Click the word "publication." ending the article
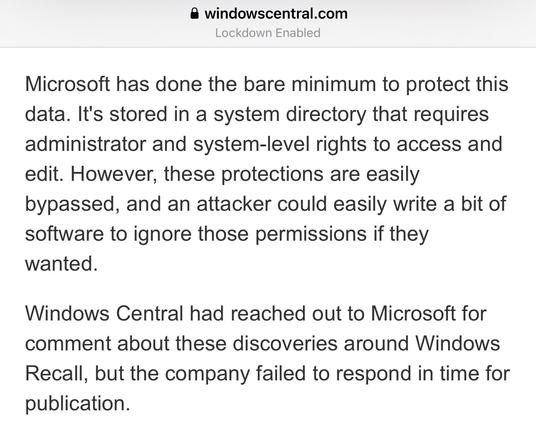This screenshot has height=429, width=536. click(78, 404)
